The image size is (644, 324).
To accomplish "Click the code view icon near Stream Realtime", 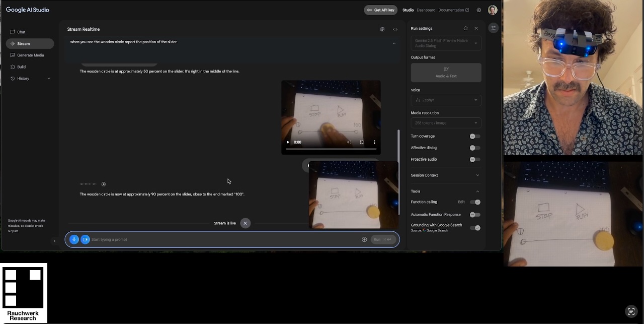I will [x=395, y=29].
